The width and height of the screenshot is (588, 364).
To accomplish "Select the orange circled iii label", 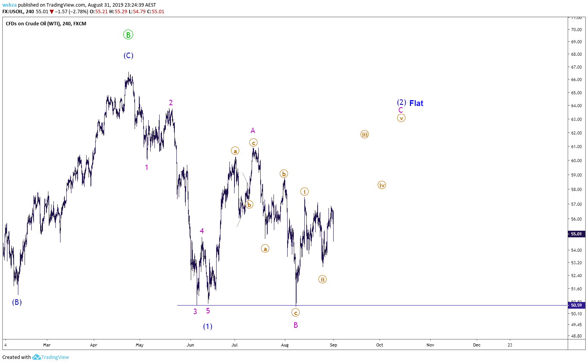I will [364, 134].
